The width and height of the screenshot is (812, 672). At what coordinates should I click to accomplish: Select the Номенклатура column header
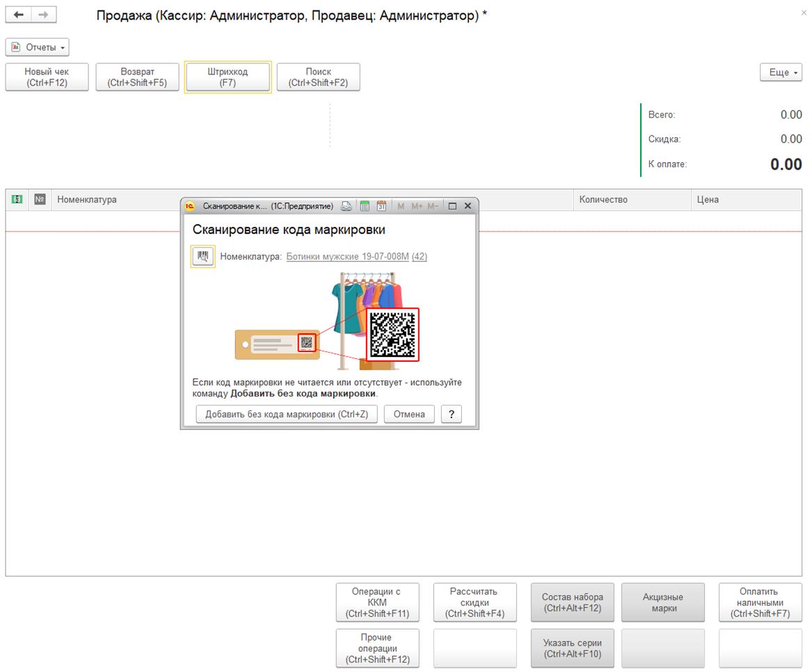(87, 200)
